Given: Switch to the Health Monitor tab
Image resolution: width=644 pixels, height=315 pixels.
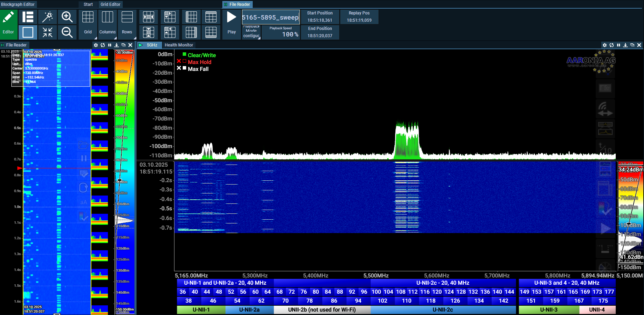Looking at the screenshot, I should tap(179, 45).
